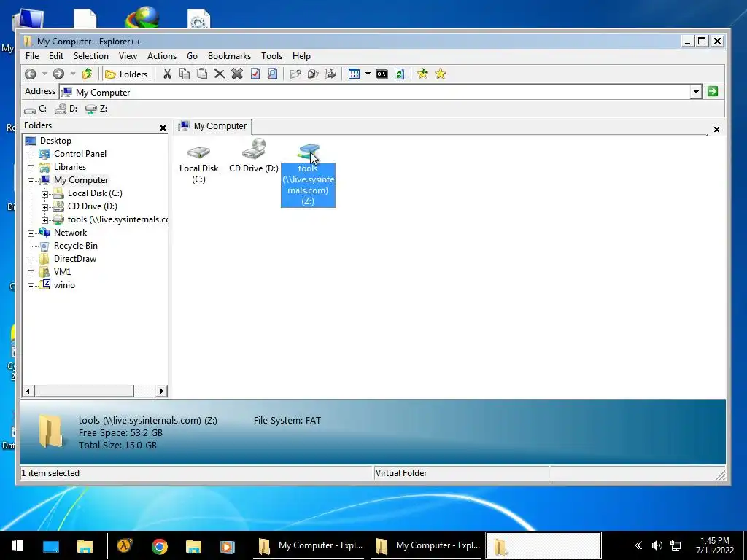
Task: Toggle the Folders pane button
Action: coord(127,74)
